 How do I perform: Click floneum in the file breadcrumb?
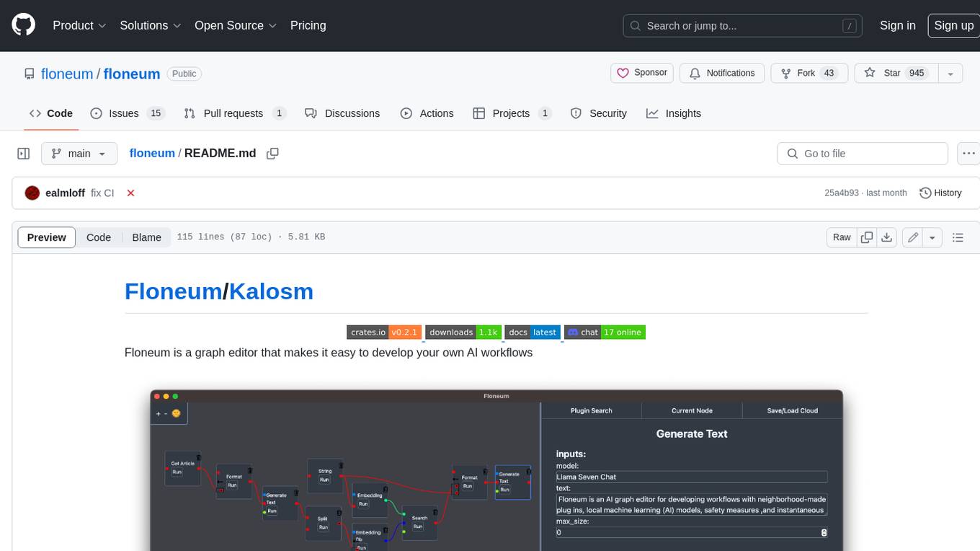click(x=152, y=153)
